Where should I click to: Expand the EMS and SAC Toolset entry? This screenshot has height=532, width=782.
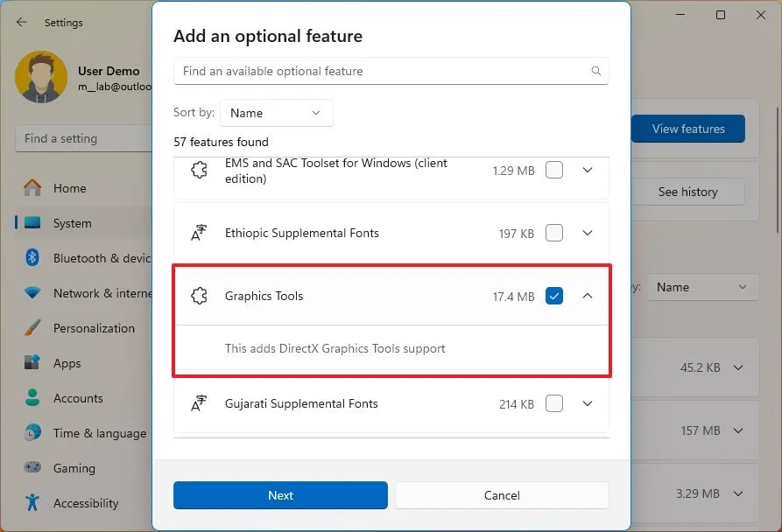point(588,170)
